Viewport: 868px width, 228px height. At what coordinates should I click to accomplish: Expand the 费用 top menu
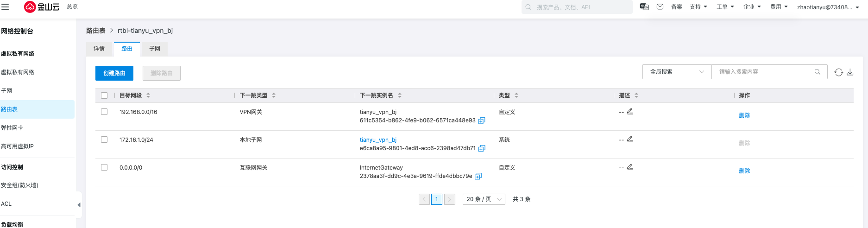point(779,7)
